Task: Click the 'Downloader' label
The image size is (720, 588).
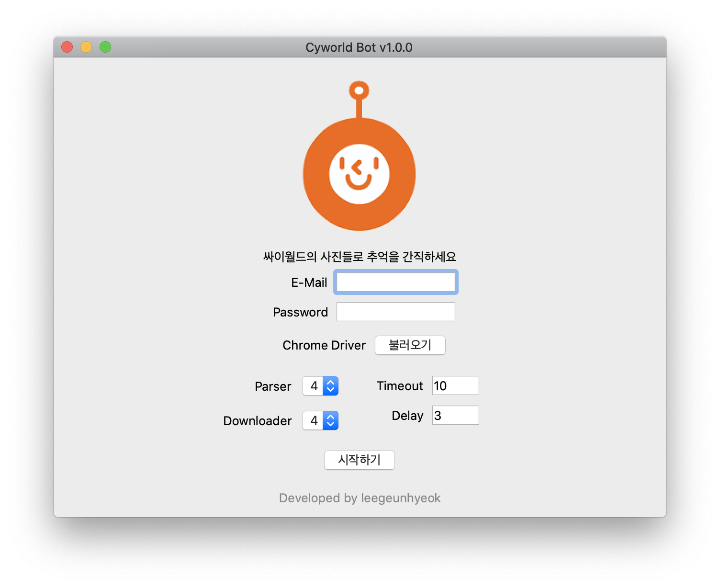Action: pos(258,421)
